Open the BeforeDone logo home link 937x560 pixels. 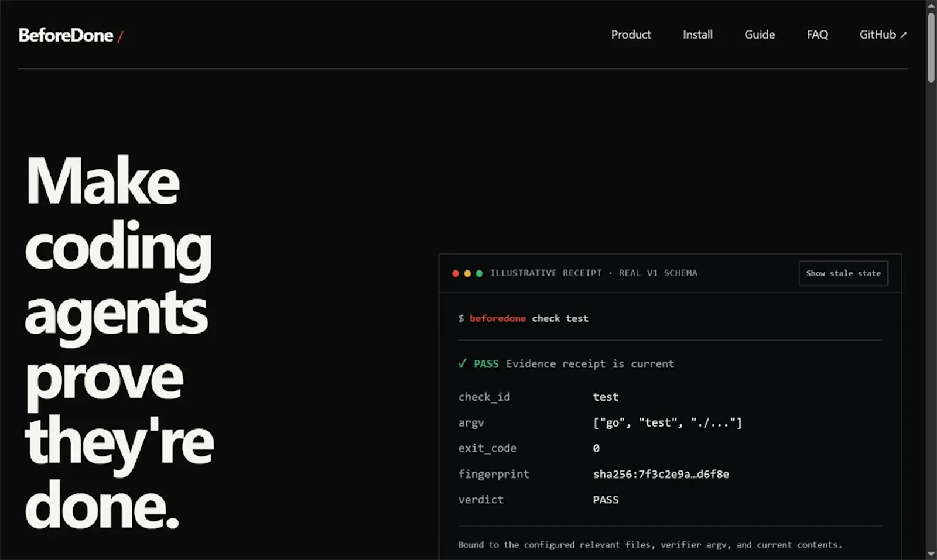pyautogui.click(x=71, y=35)
